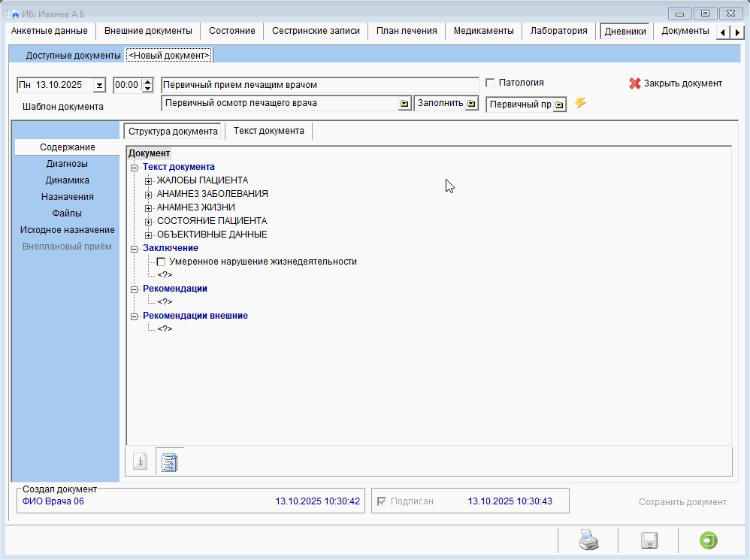750x560 pixels.
Task: Click the printer icon to print
Action: (588, 540)
